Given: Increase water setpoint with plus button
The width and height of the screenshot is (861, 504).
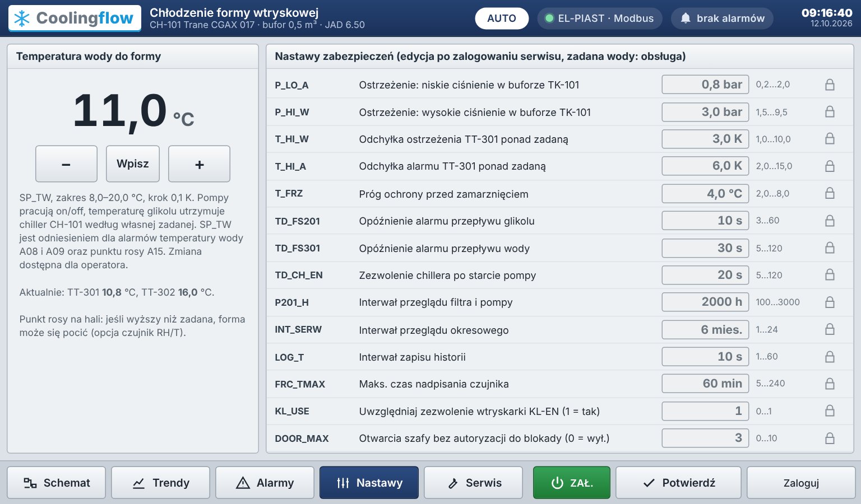Looking at the screenshot, I should click(199, 164).
